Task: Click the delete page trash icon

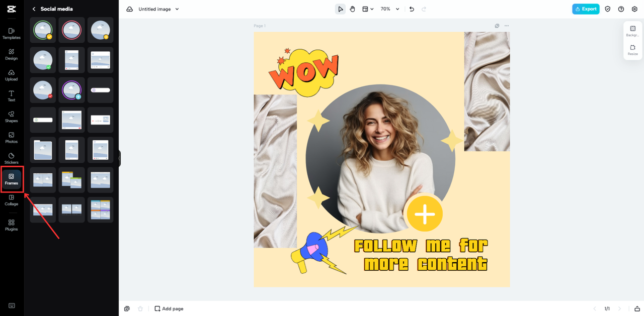Action: [140, 308]
